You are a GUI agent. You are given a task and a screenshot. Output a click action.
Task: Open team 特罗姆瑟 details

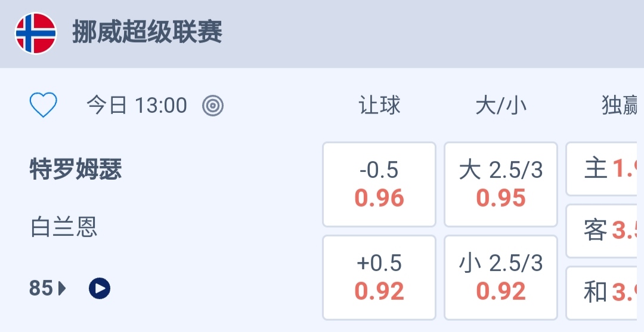[76, 170]
